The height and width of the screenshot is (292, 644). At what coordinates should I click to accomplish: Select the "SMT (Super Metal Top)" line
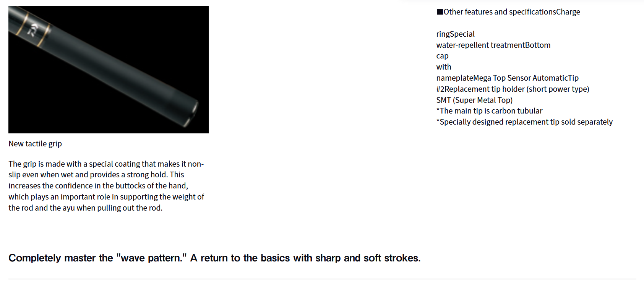[474, 100]
